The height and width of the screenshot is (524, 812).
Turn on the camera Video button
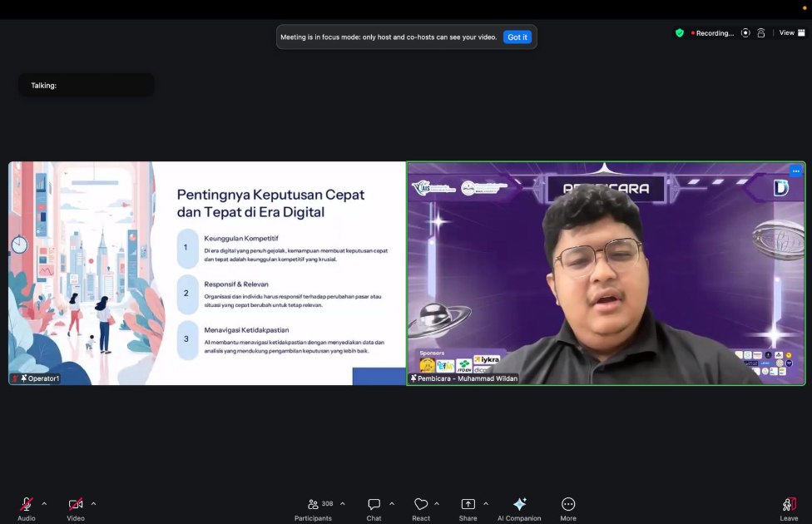tap(76, 505)
